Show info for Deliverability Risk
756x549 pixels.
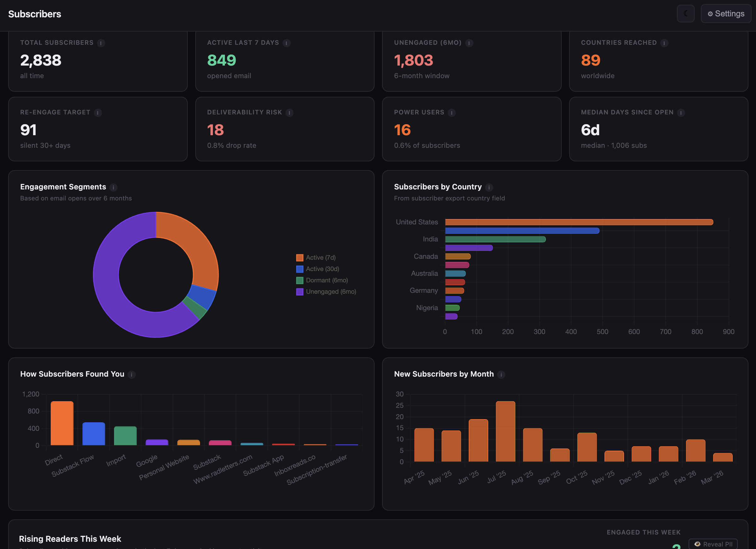point(289,113)
